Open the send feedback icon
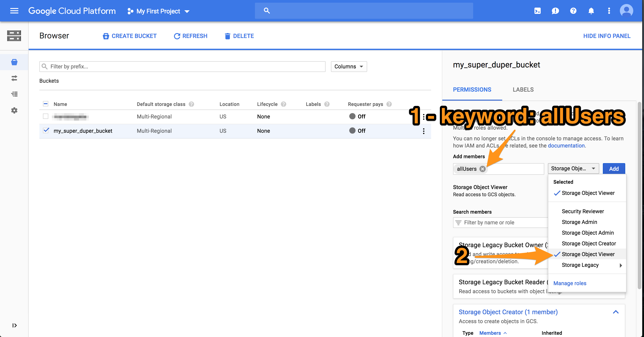 [555, 11]
